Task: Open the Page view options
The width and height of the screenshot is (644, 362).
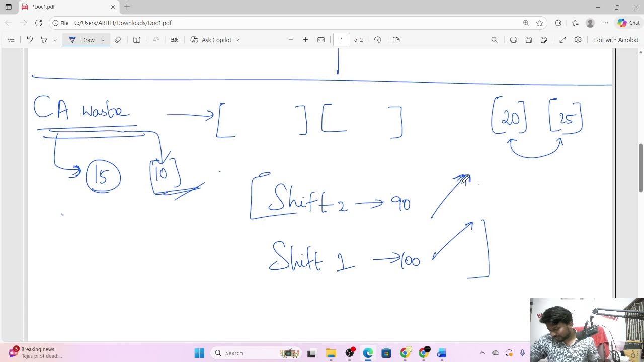Action: (x=396, y=40)
